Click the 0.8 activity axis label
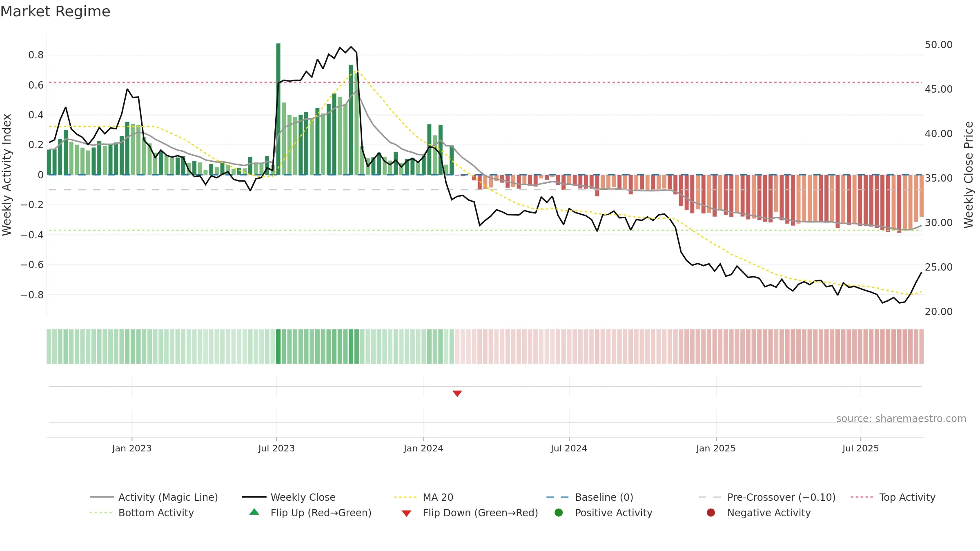 pyautogui.click(x=36, y=55)
